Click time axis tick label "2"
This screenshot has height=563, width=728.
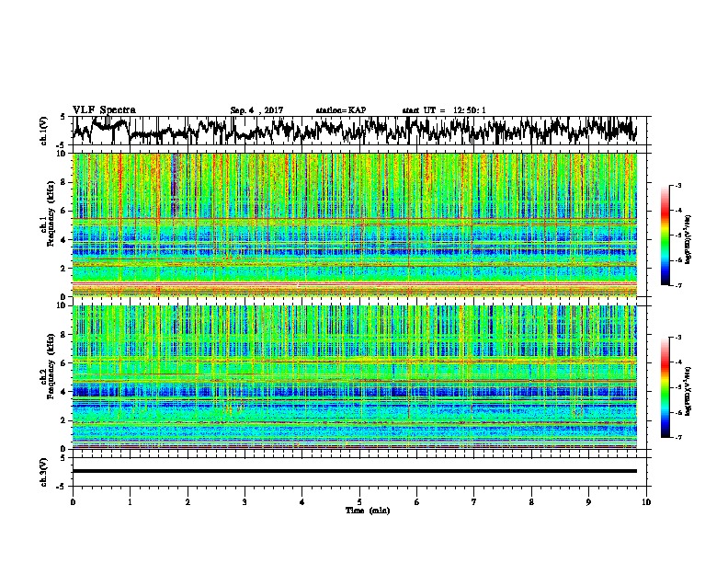tap(188, 502)
